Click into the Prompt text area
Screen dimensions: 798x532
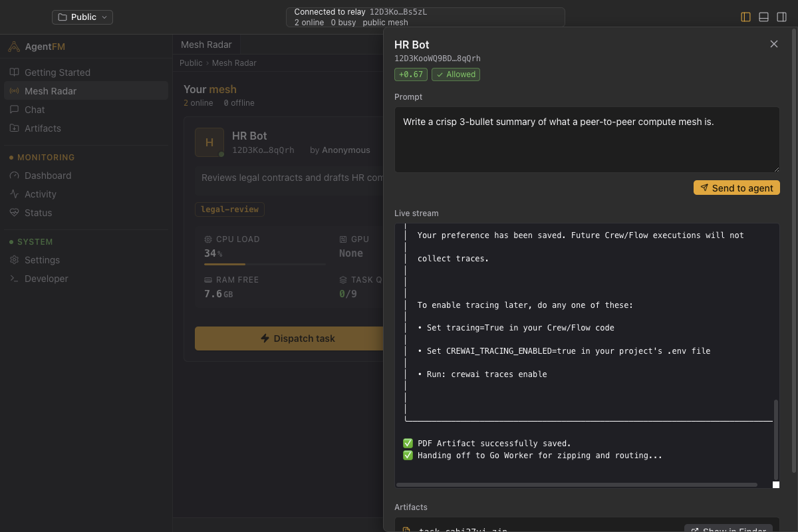(x=587, y=140)
